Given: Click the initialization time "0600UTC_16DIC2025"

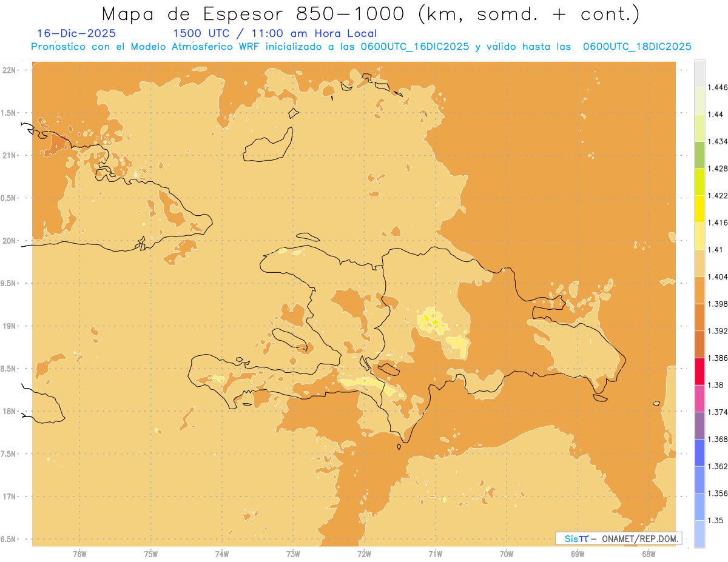Looking at the screenshot, I should click(415, 47).
